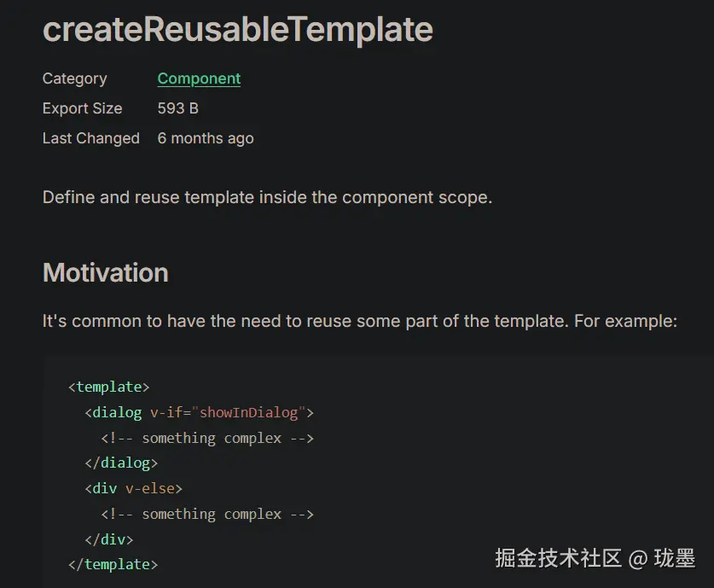Viewport: 714px width, 588px height.
Task: Click the It's common to have paragraph
Action: click(359, 322)
